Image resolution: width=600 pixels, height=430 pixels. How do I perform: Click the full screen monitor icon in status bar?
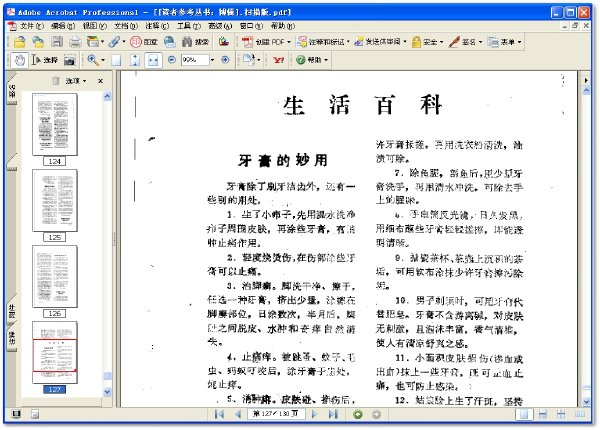point(16,414)
